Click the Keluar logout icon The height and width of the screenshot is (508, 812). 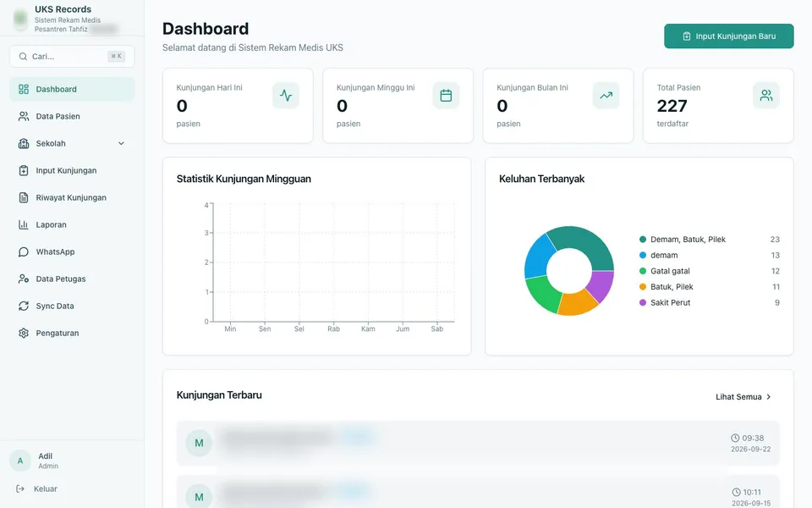(20, 489)
